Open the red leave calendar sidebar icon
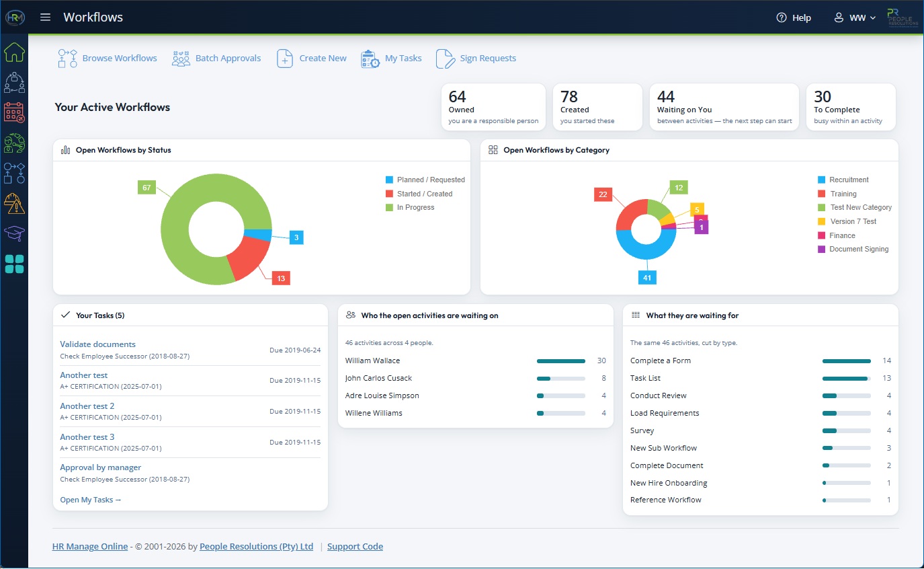This screenshot has width=924, height=569. point(14,112)
